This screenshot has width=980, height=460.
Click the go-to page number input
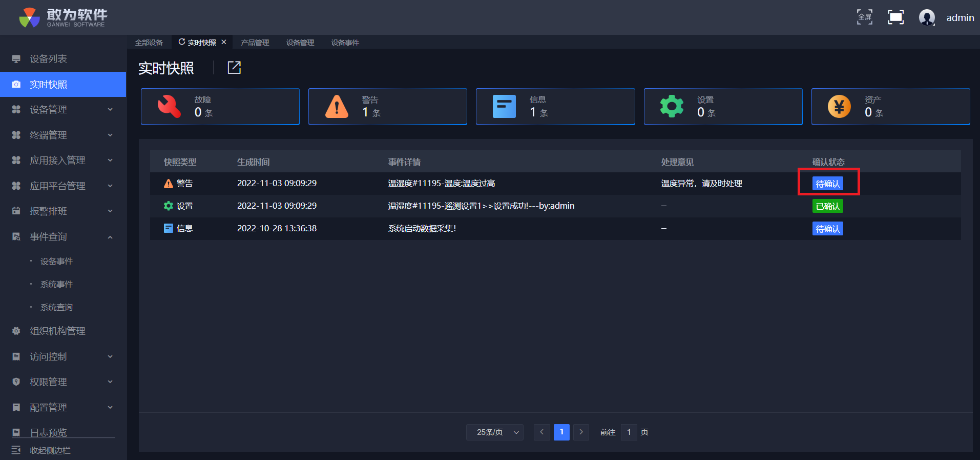click(629, 432)
